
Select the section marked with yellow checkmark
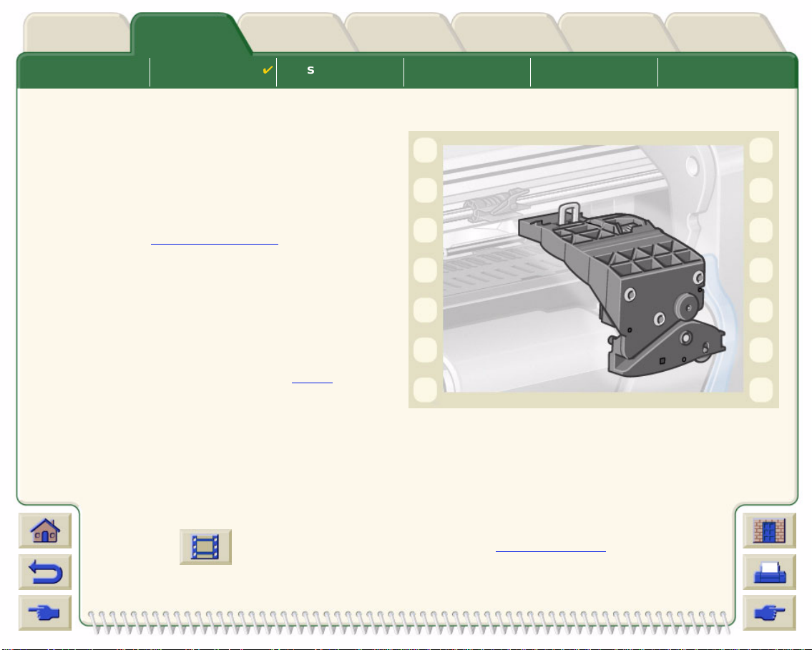[213, 72]
